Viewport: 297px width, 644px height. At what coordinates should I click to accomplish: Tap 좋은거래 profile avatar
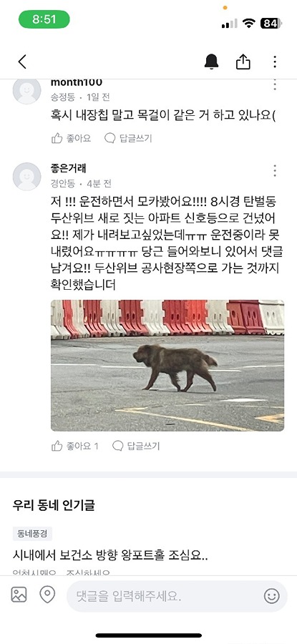tap(26, 177)
